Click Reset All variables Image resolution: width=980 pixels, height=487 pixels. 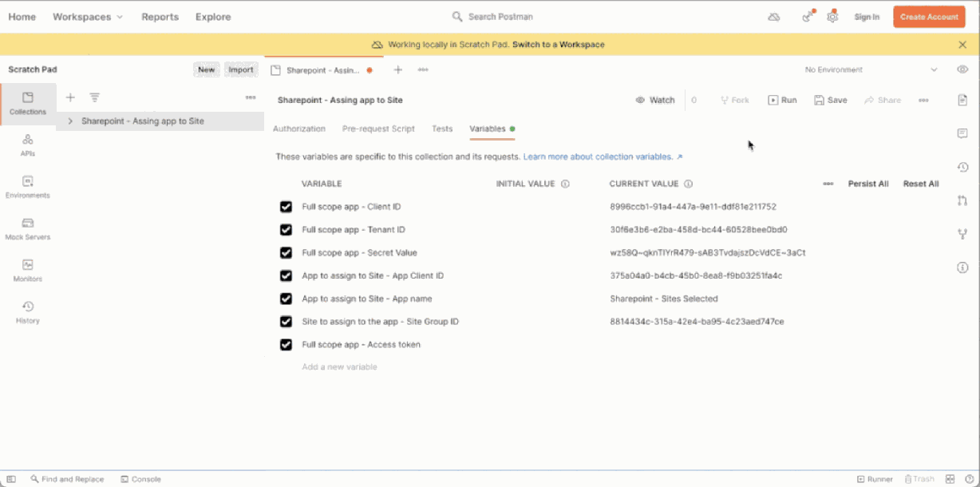921,184
